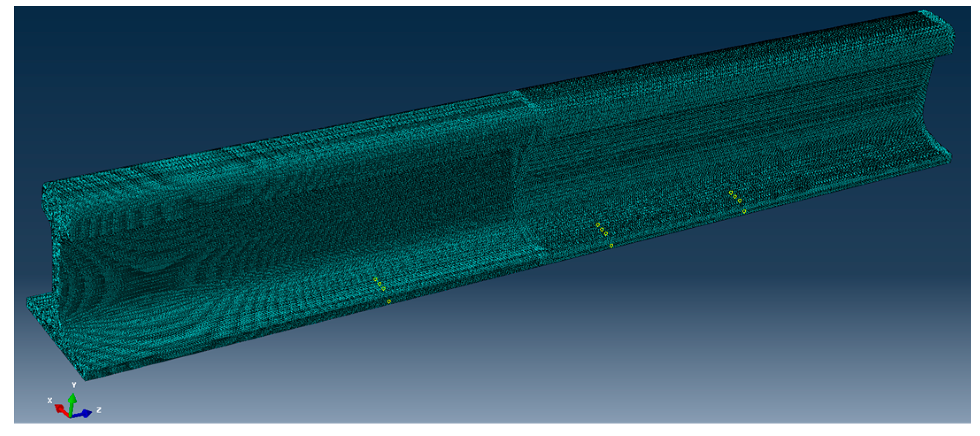Viewport: 980px width, 436px height.
Task: Click the white Y label above the triad
Action: tap(74, 385)
